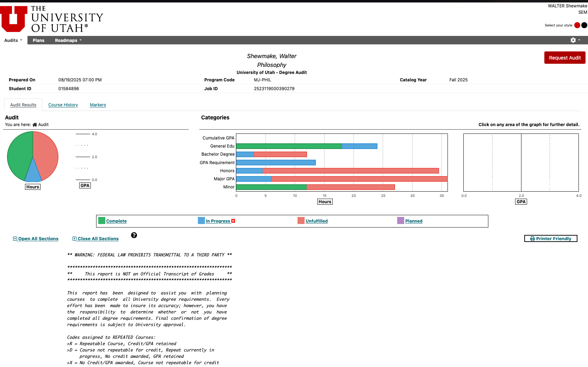
Task: Open the help question mark icon
Action: click(134, 235)
